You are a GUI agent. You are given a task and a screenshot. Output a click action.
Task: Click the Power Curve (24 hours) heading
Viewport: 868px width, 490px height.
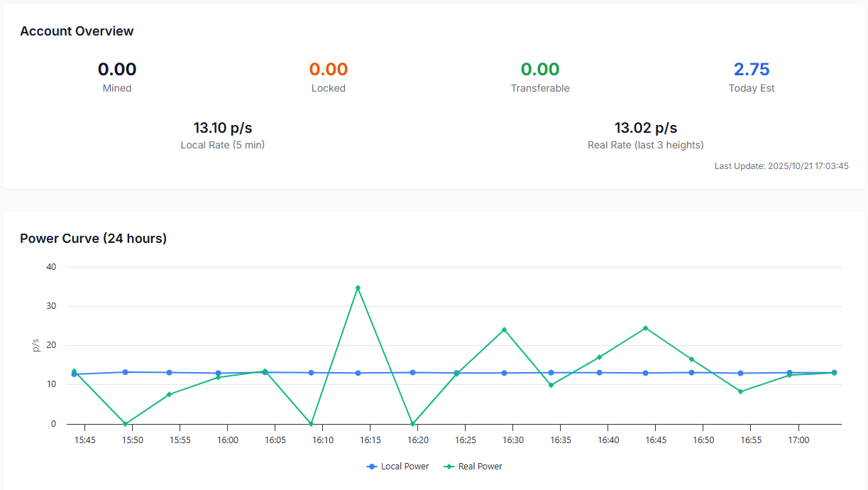(x=93, y=239)
